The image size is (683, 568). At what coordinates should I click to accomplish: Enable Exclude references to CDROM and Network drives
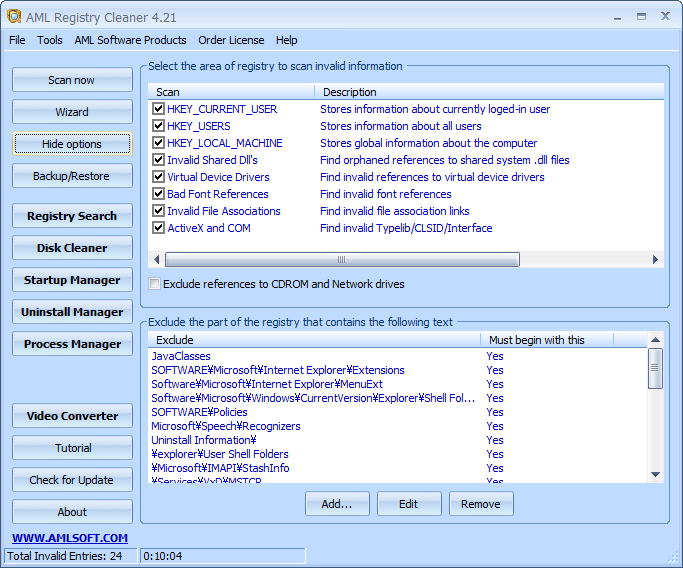pyautogui.click(x=155, y=284)
